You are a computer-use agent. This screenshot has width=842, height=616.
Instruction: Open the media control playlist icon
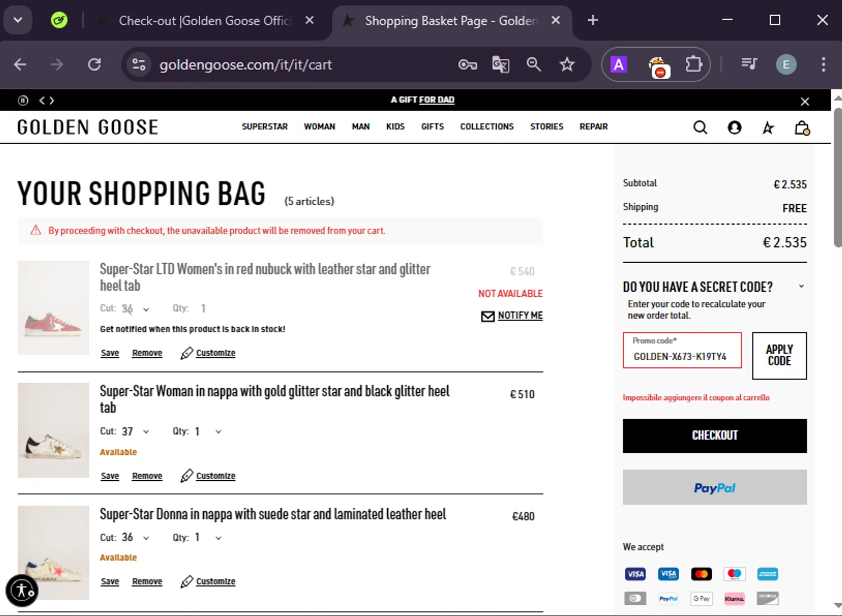749,65
